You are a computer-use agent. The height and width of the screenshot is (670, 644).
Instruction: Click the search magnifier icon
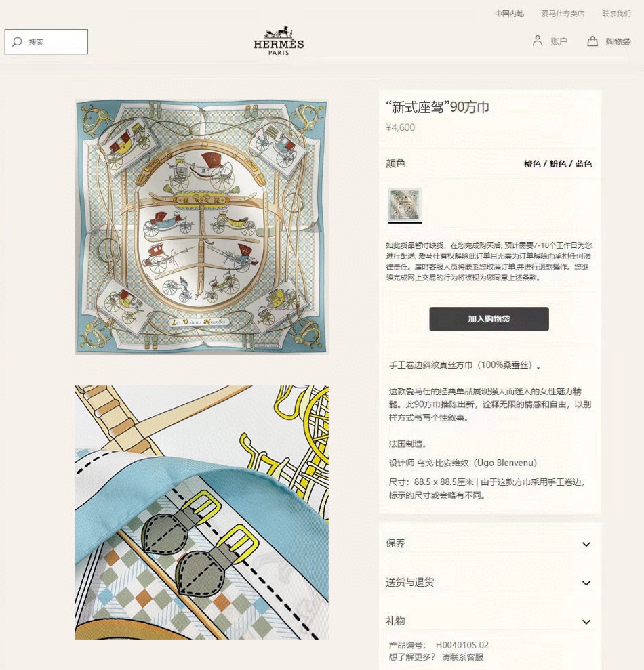click(17, 41)
